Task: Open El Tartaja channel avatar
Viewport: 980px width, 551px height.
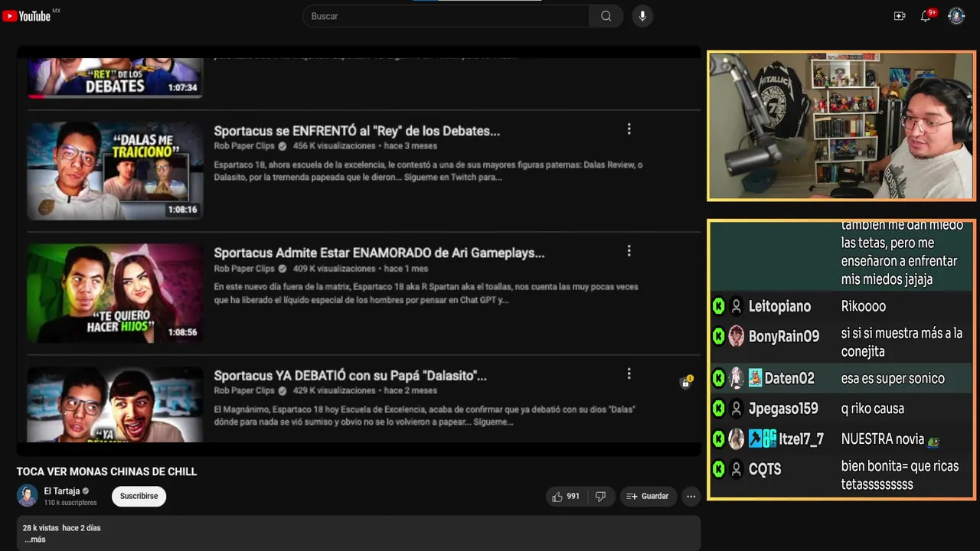Action: (28, 496)
